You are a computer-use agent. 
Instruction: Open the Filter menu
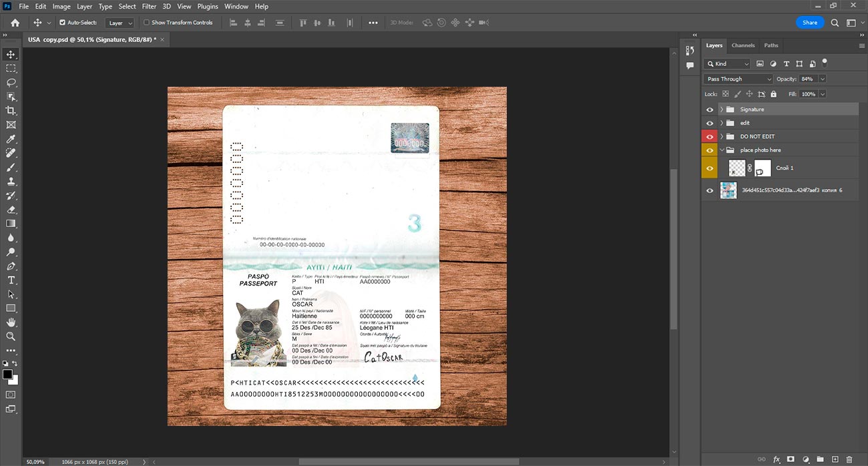[149, 6]
